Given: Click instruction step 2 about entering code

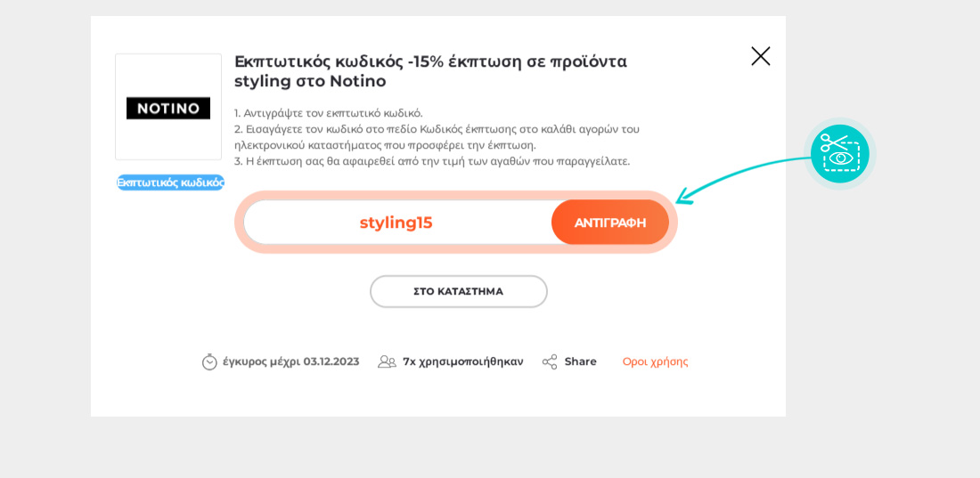Looking at the screenshot, I should click(x=437, y=137).
